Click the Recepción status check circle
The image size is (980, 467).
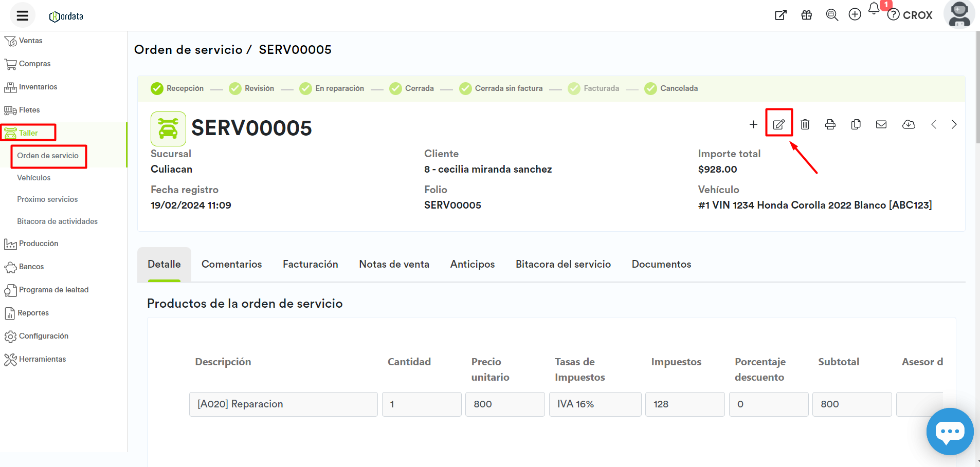(157, 88)
